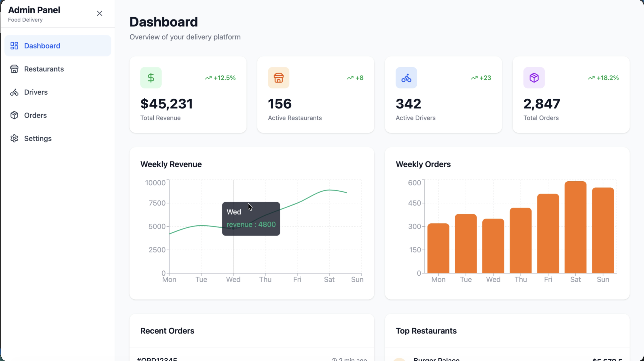
Task: Click the Weekly Orders chart title
Action: [x=423, y=164]
